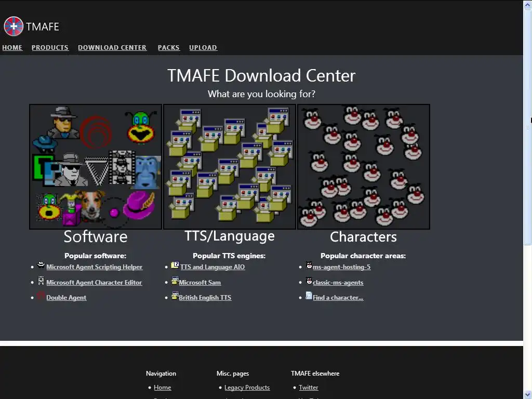
Task: Open the HOME navigation item
Action: pyautogui.click(x=12, y=48)
